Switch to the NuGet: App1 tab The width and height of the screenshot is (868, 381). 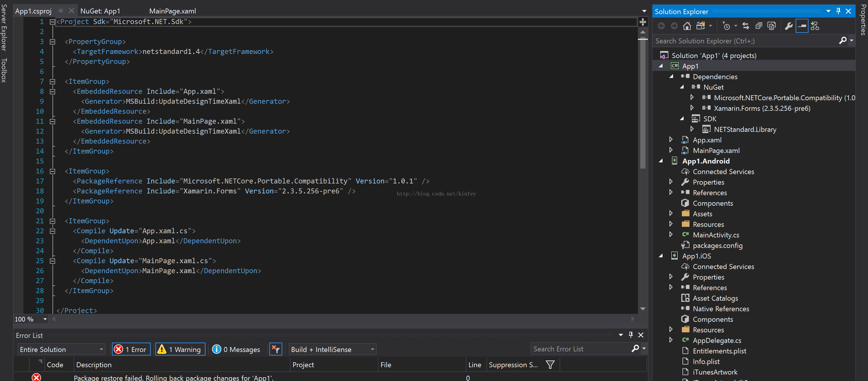pos(100,11)
